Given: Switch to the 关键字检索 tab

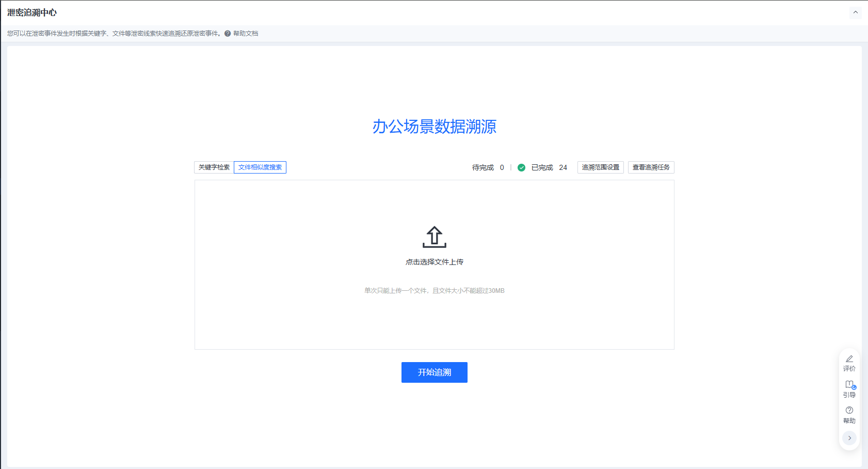Looking at the screenshot, I should point(214,167).
